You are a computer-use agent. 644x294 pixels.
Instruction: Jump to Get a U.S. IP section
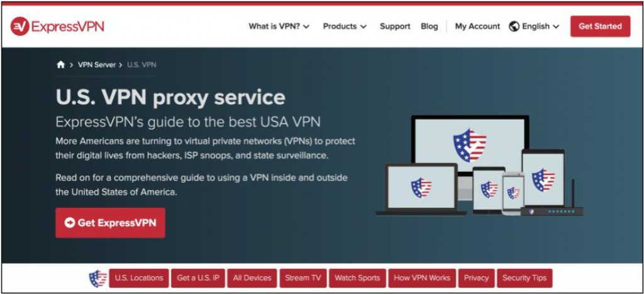pyautogui.click(x=198, y=278)
